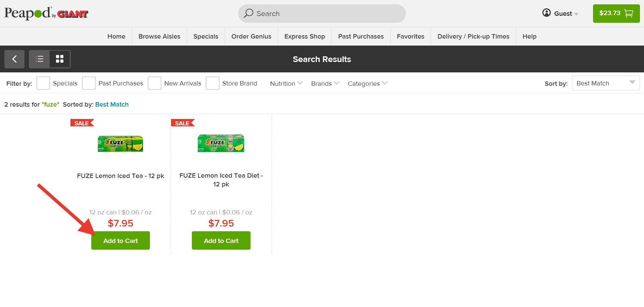Expand the Brands filter dropdown
Viewport: 644px width, 307px height.
coord(325,83)
